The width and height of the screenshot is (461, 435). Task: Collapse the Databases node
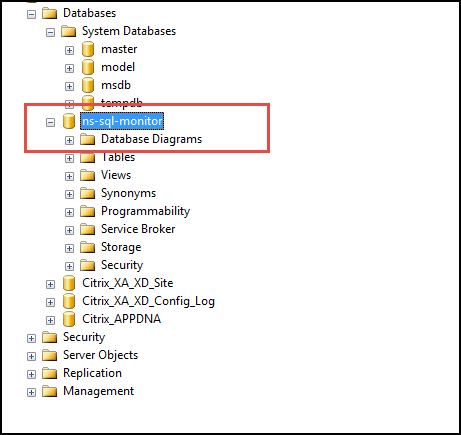pos(31,14)
